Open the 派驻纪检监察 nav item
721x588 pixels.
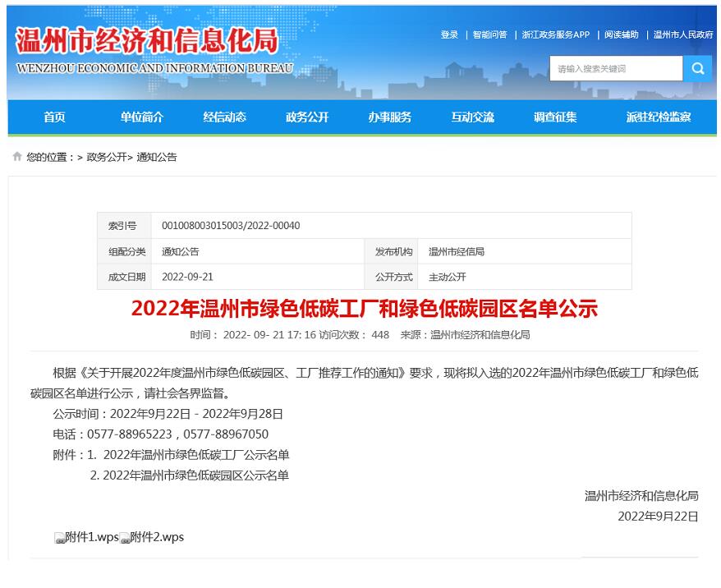(x=659, y=117)
